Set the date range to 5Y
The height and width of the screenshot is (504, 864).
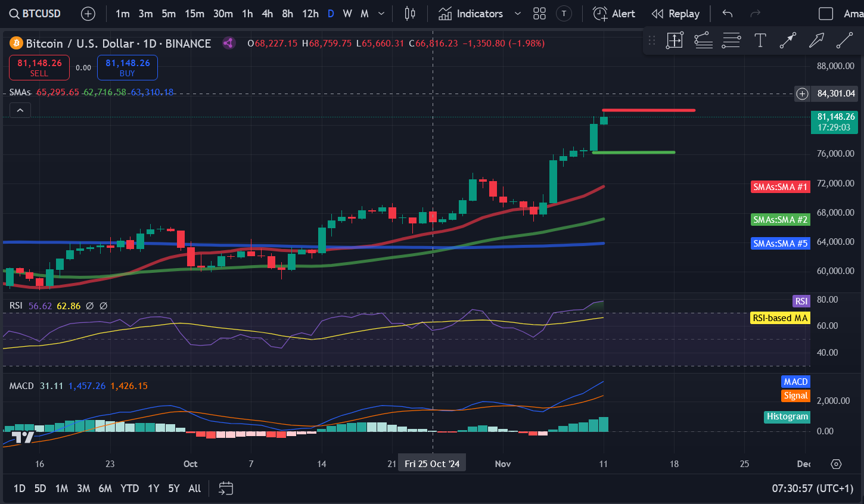point(174,489)
